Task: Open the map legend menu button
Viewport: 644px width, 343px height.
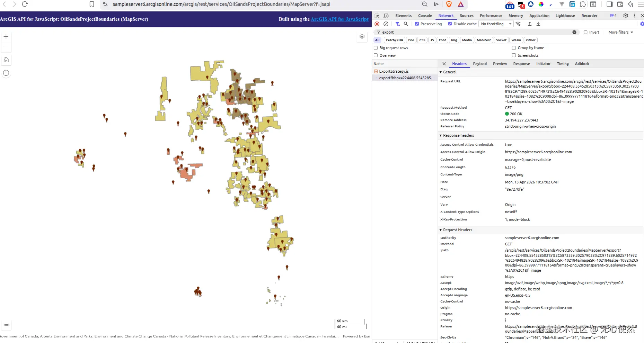Action: point(6,324)
